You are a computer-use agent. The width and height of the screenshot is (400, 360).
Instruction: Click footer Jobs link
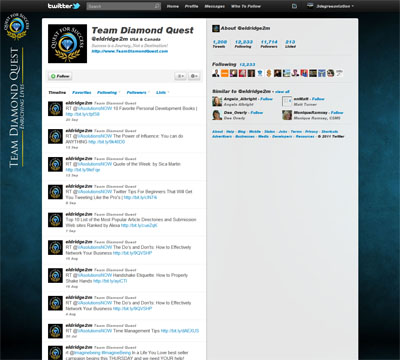coord(283,132)
